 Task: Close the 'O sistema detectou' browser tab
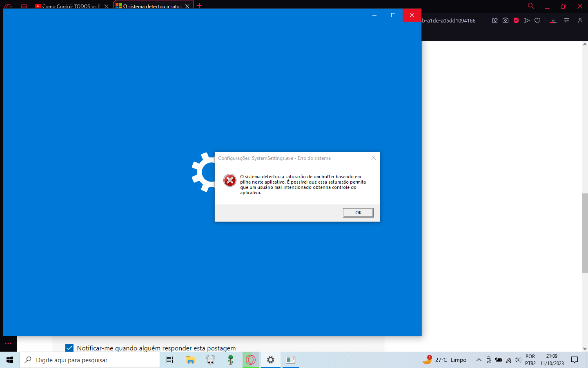187,6
